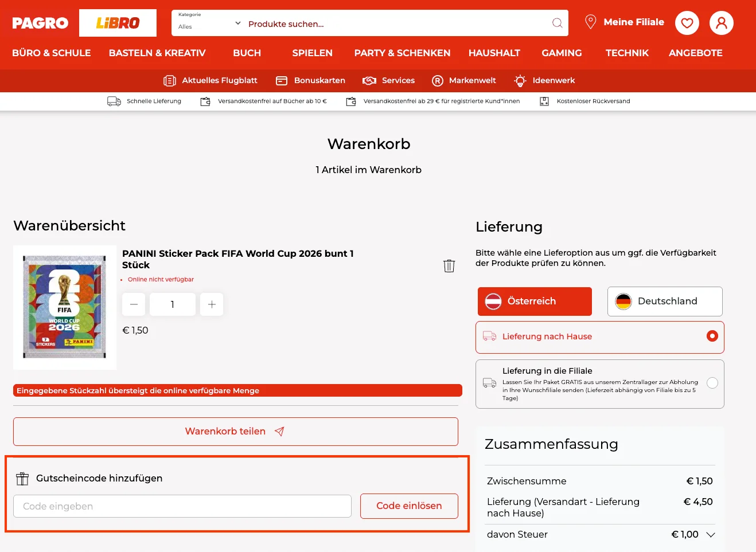Open the Meine Filiale link
The width and height of the screenshot is (756, 552).
tap(634, 22)
